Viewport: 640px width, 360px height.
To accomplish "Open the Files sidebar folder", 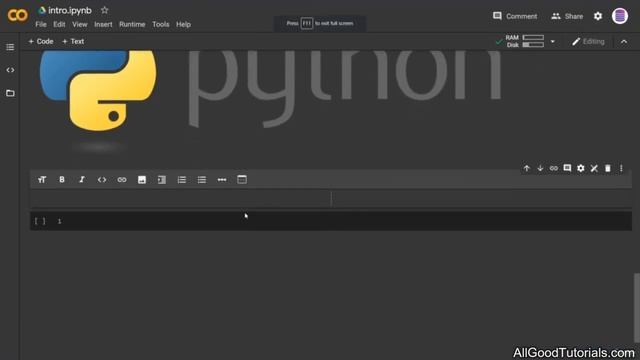I will [x=10, y=93].
